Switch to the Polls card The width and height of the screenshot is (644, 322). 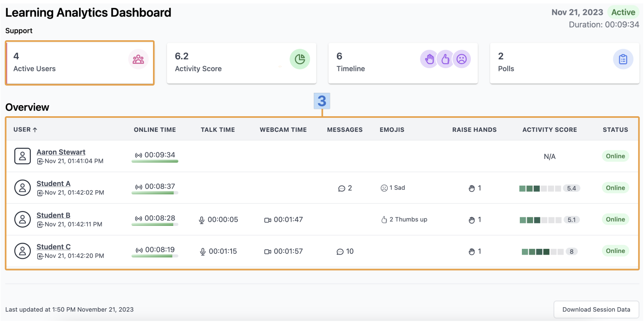[x=565, y=63]
